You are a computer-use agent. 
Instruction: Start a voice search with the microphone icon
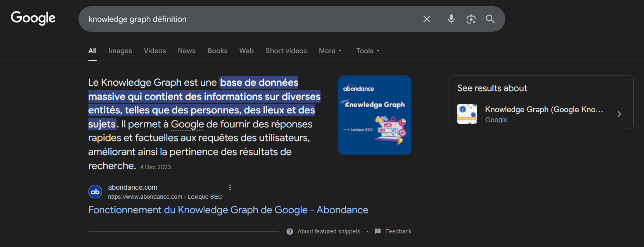pyautogui.click(x=451, y=19)
